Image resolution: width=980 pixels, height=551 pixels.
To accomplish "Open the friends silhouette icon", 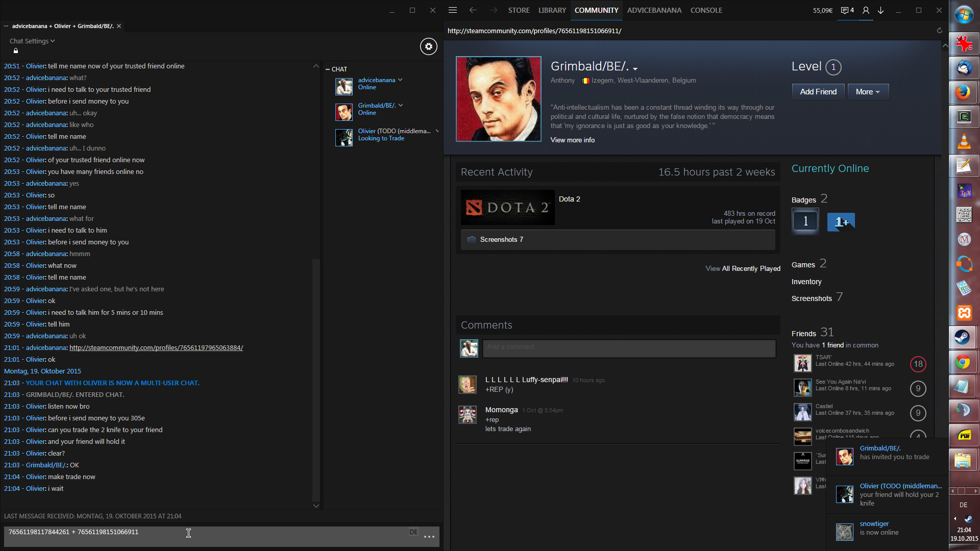I will [866, 10].
